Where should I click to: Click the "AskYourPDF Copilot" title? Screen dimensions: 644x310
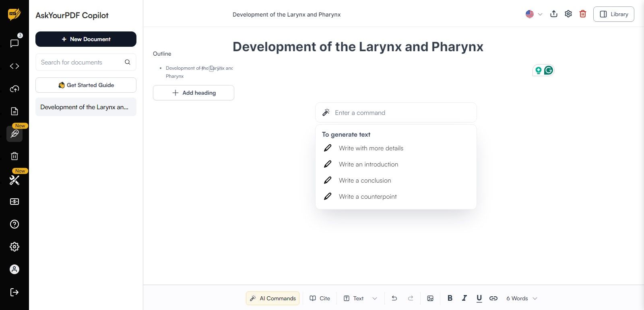tap(72, 15)
